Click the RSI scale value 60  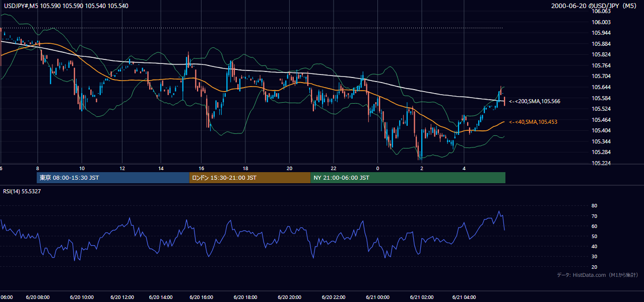tap(594, 226)
